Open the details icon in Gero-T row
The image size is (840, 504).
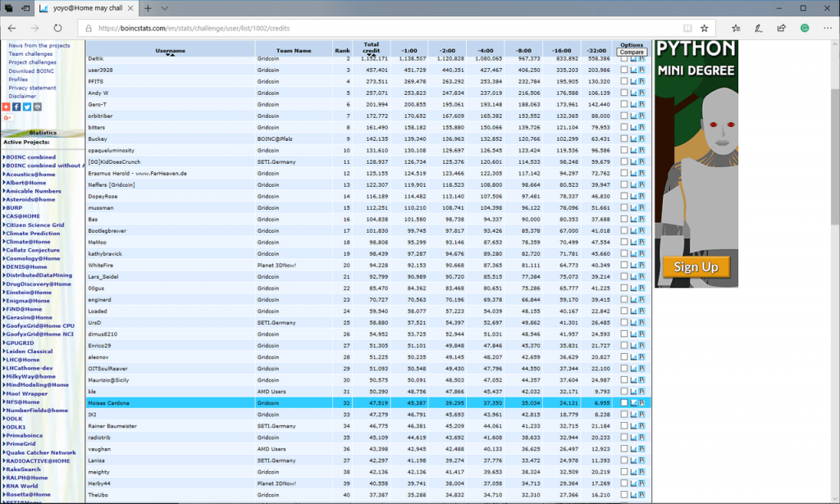pos(641,104)
